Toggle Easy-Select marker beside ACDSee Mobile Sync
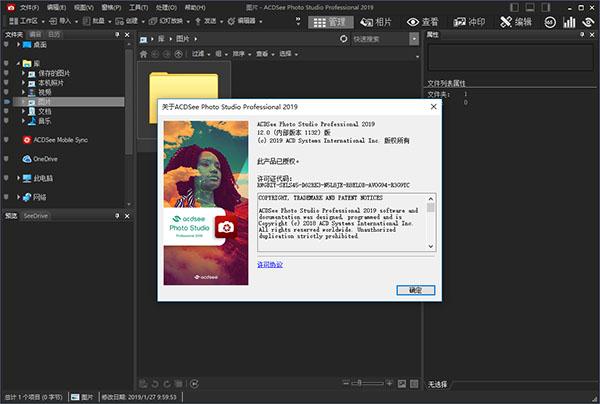 tap(6, 140)
